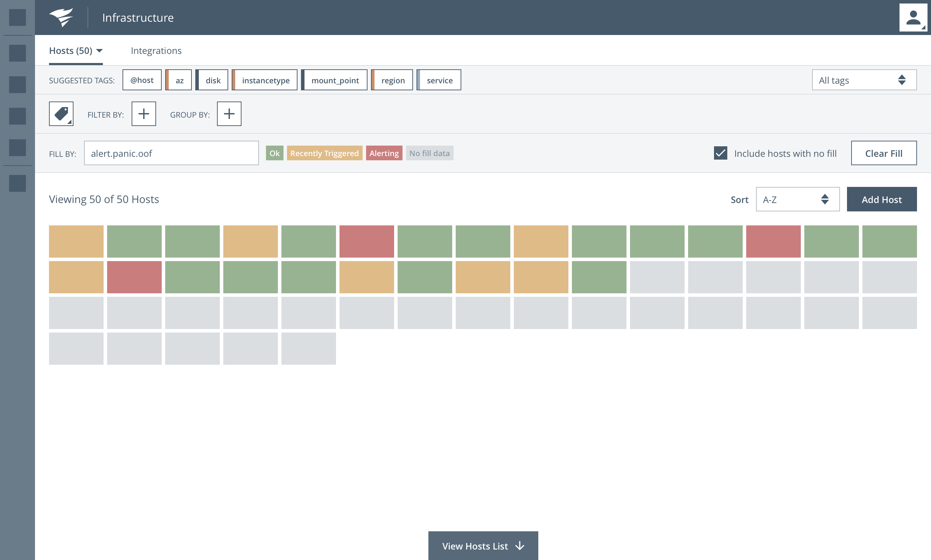
Task: Toggle the Recently Triggered legend filter
Action: pos(324,153)
